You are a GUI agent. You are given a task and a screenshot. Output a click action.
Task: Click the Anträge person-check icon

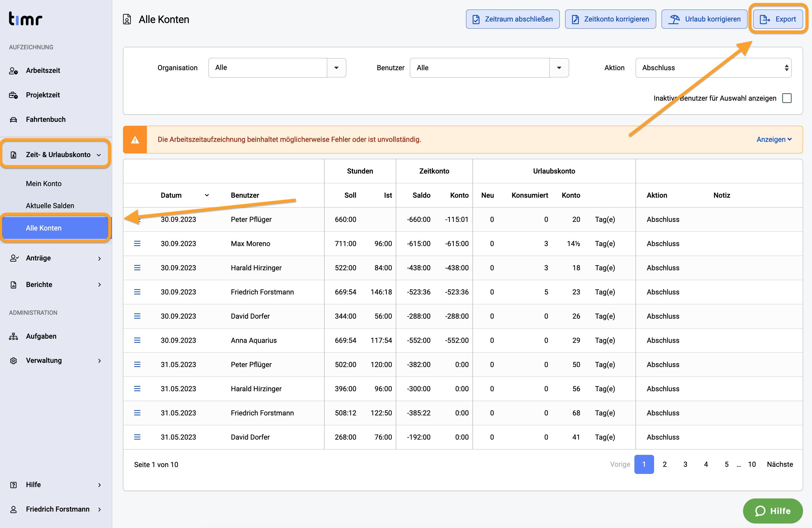(x=14, y=258)
